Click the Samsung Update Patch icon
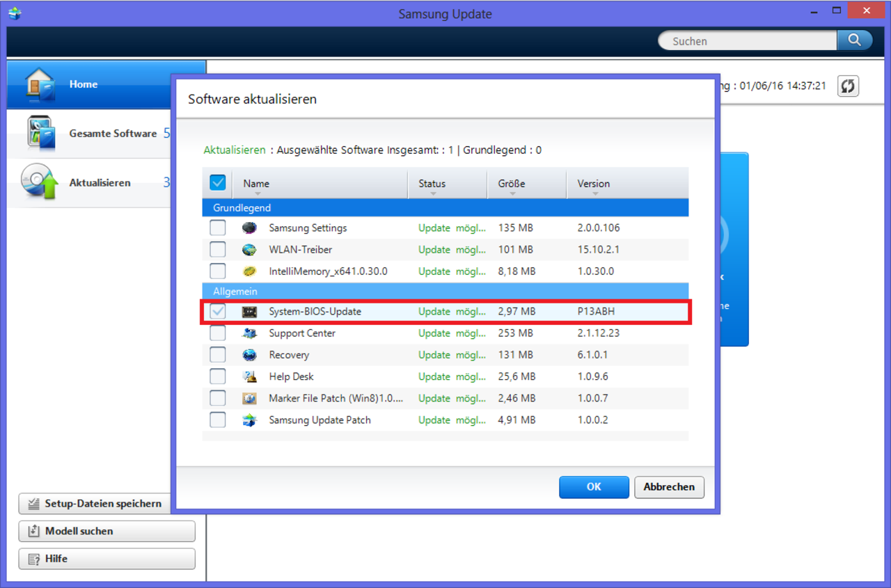This screenshot has width=891, height=588. [x=249, y=420]
